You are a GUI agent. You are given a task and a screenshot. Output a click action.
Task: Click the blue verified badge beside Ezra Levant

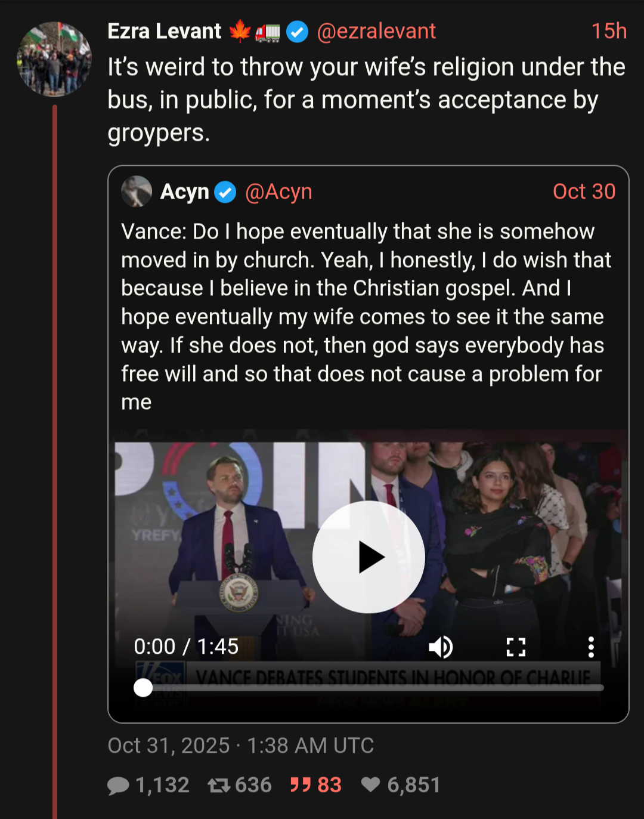(297, 32)
